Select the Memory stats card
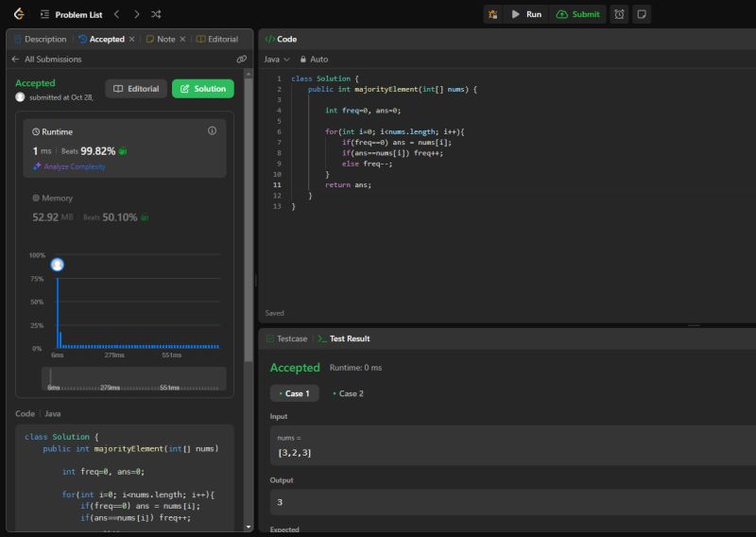756x537 pixels. 125,208
